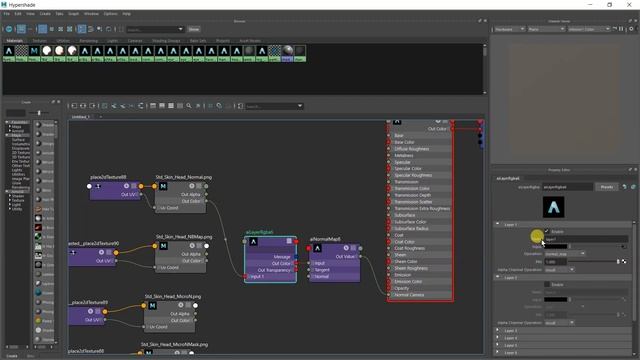Open Material Viewer Hardware renderer dropdown
This screenshot has height=360, width=640.
(x=510, y=29)
